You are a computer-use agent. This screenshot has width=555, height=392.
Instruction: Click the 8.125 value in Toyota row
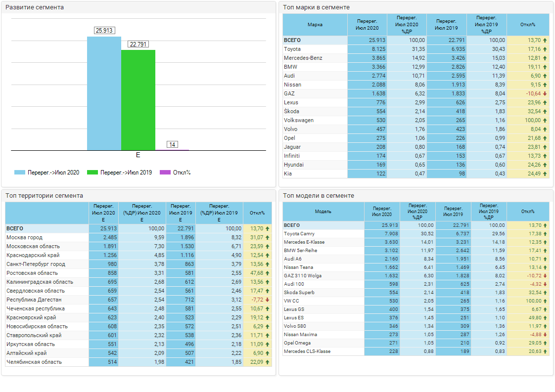(378, 49)
